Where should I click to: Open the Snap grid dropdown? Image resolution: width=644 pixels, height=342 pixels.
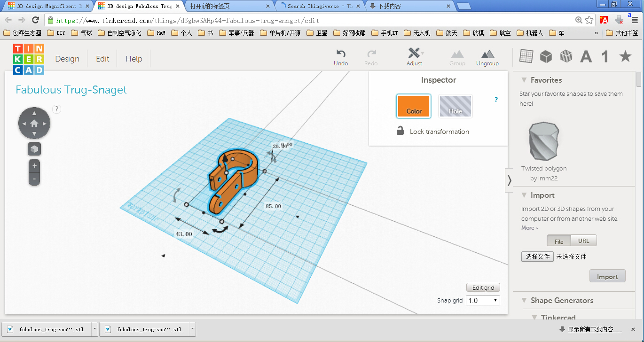(483, 301)
